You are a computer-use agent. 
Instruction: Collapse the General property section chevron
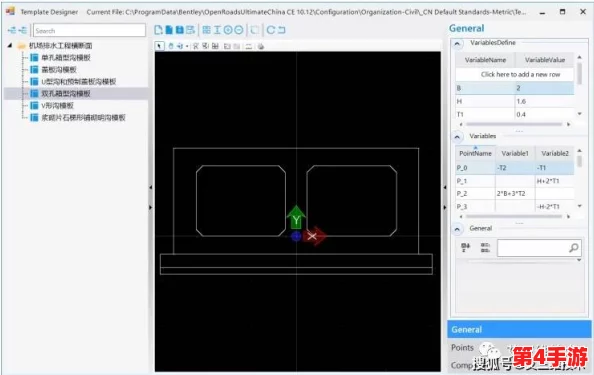pos(457,229)
